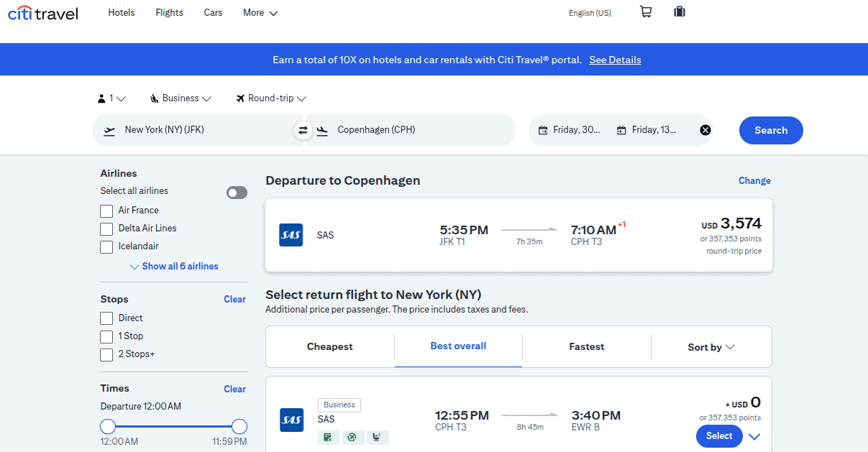
Task: Swap origin and destination airports
Action: (x=302, y=130)
